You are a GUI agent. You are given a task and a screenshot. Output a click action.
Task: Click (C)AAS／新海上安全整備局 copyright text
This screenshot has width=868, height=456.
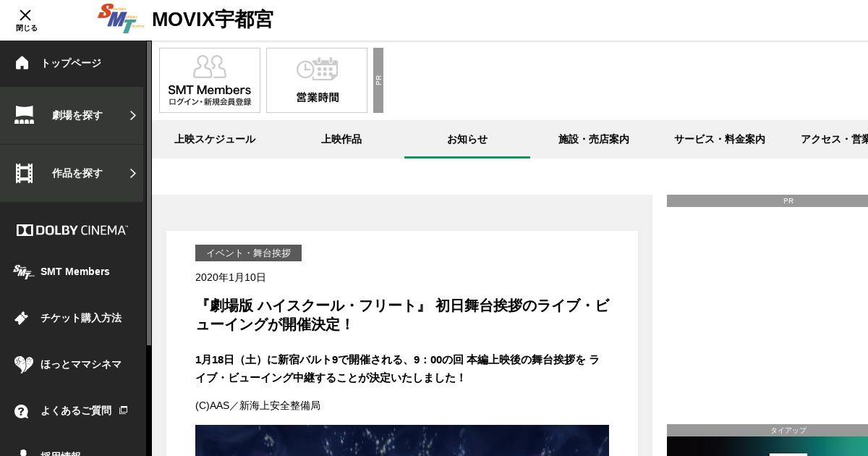(258, 405)
